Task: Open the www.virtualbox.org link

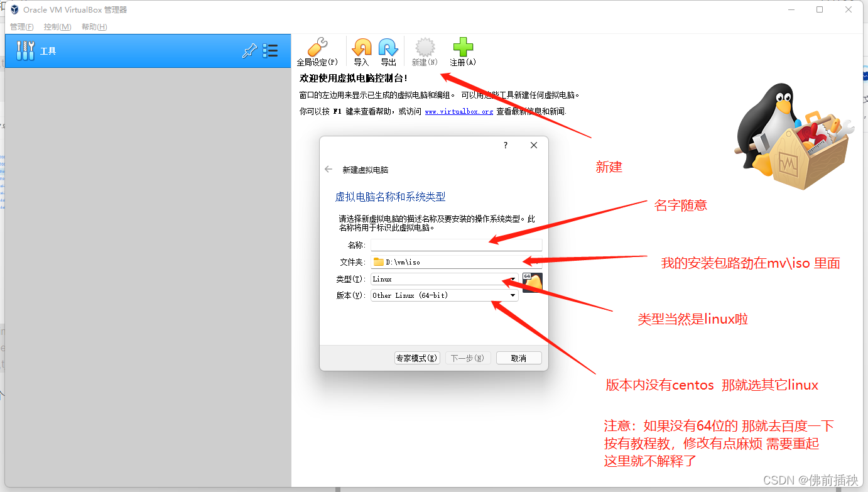Action: (x=458, y=111)
